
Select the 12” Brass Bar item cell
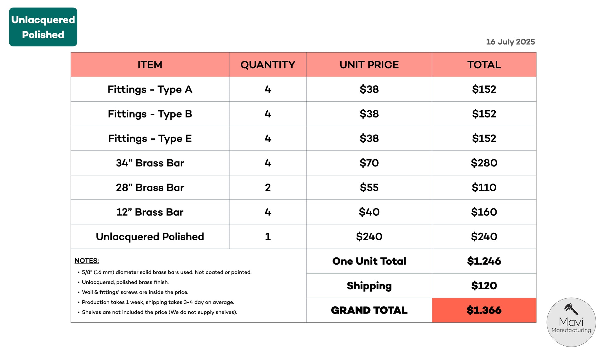(x=150, y=212)
